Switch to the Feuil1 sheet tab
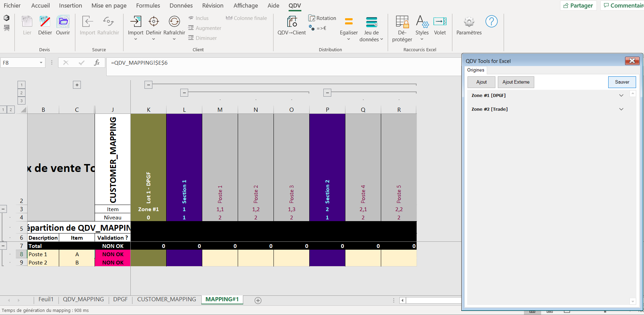 pyautogui.click(x=46, y=300)
